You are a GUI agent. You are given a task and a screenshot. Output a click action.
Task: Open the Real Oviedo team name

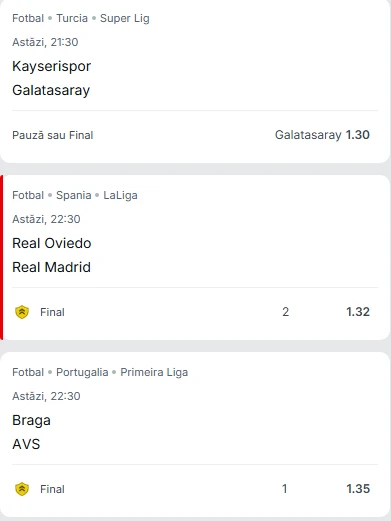coord(52,243)
